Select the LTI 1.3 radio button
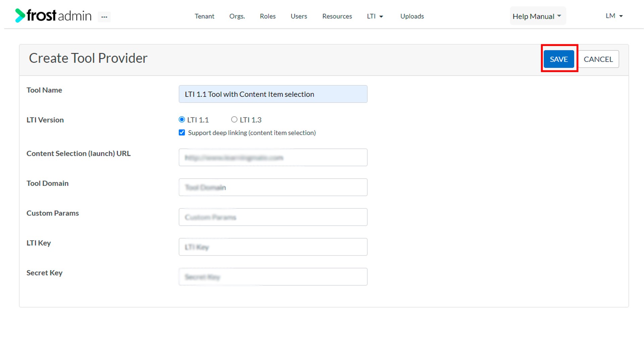 coord(234,120)
